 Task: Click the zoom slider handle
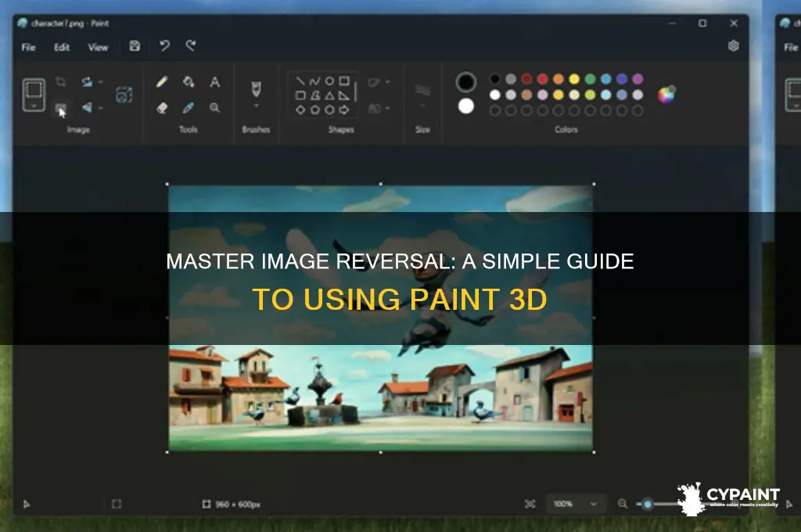647,505
